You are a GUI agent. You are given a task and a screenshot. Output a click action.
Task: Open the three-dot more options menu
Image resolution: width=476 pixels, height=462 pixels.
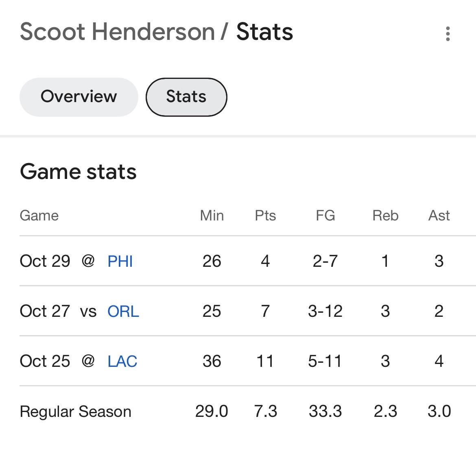coord(448,34)
